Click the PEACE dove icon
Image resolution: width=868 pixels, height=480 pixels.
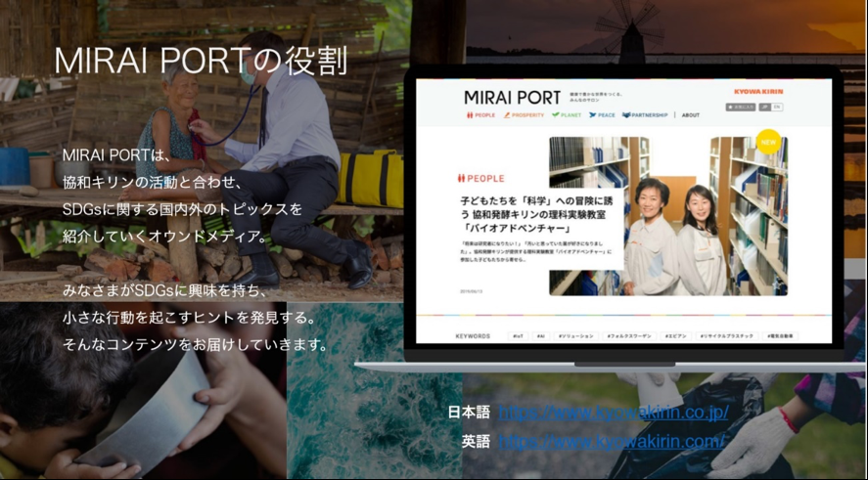(592, 115)
